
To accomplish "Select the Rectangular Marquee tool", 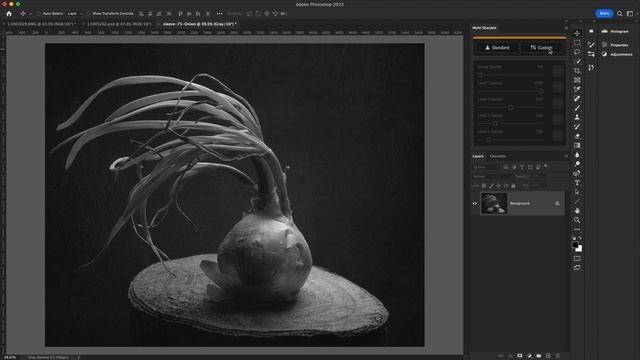I will click(577, 42).
